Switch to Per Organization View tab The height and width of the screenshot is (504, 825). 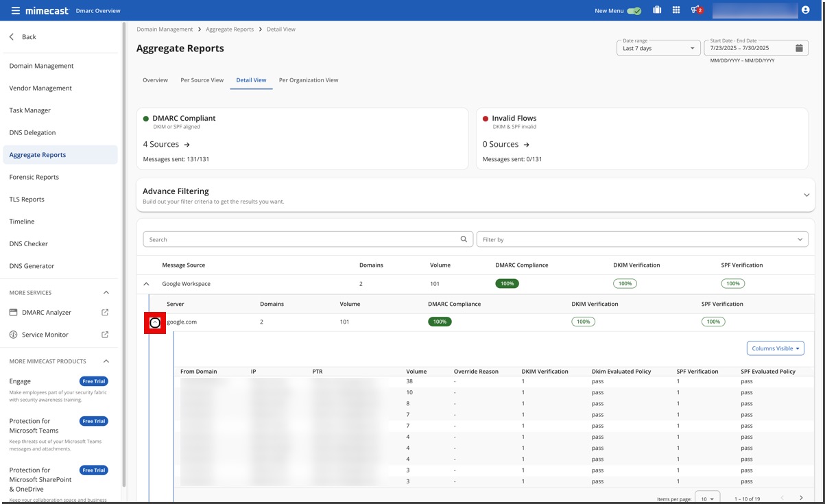coord(309,80)
